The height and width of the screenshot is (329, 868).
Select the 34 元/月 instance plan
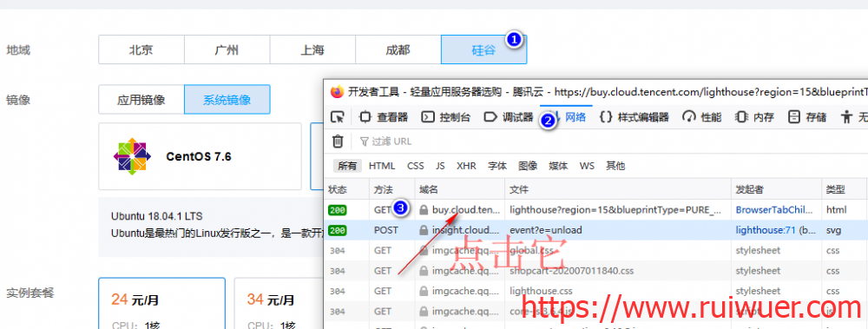(x=279, y=303)
